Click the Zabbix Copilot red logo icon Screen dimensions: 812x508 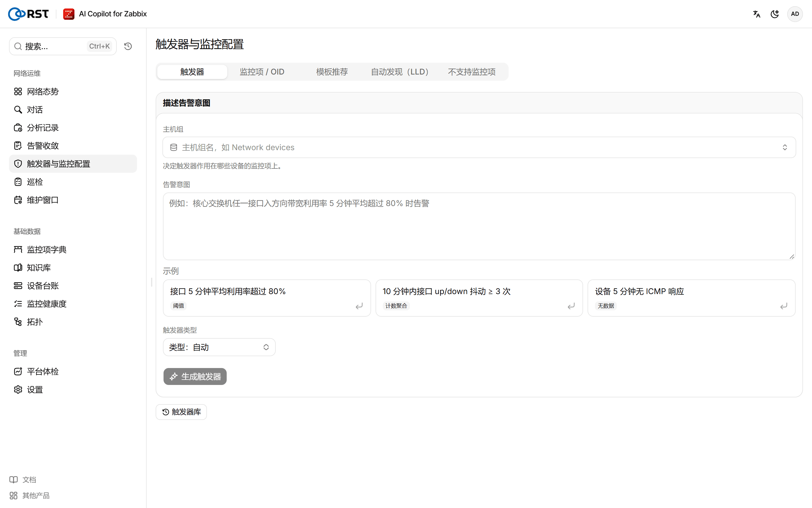(x=69, y=14)
